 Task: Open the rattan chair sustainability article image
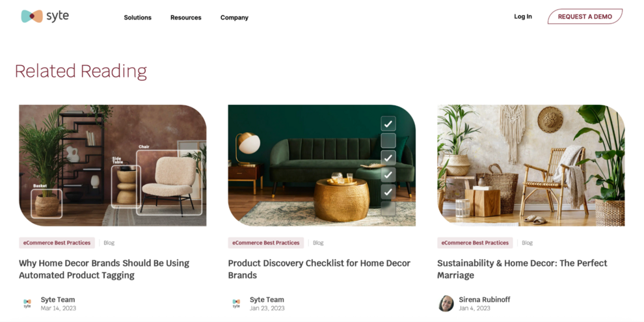click(531, 165)
